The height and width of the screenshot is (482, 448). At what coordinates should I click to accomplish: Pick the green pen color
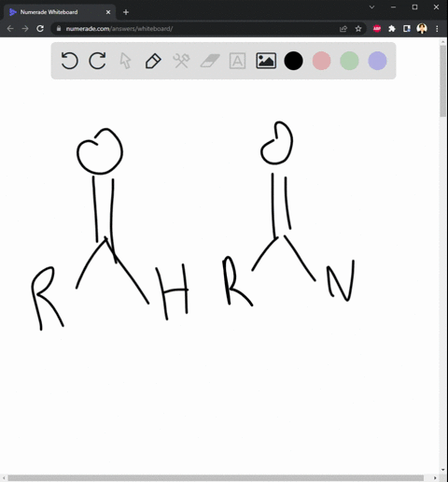point(349,61)
